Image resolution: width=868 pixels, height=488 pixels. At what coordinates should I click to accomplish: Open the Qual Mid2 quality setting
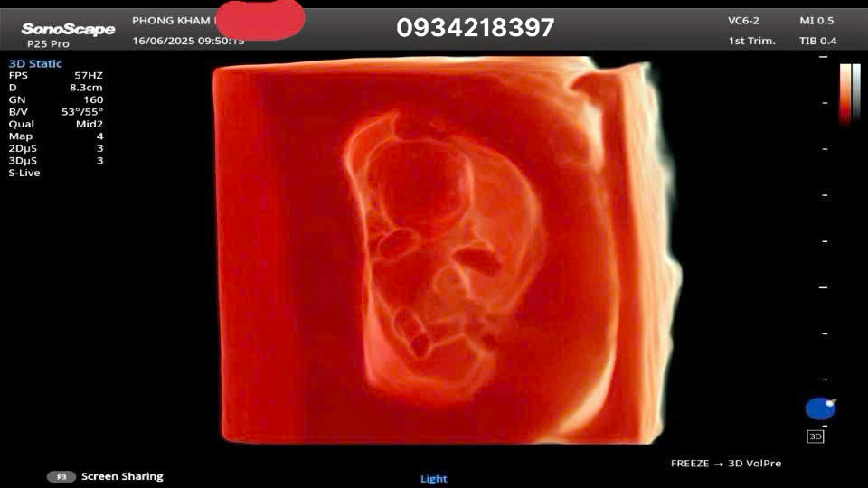56,124
